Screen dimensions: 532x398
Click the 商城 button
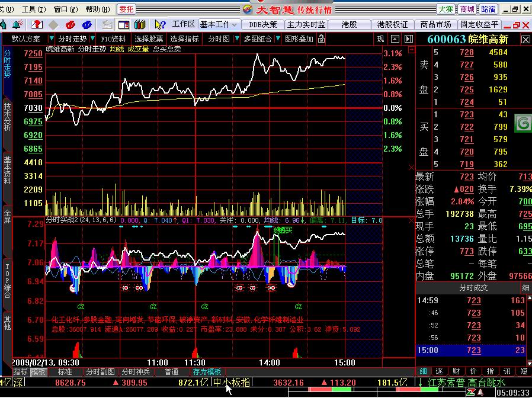click(x=467, y=9)
